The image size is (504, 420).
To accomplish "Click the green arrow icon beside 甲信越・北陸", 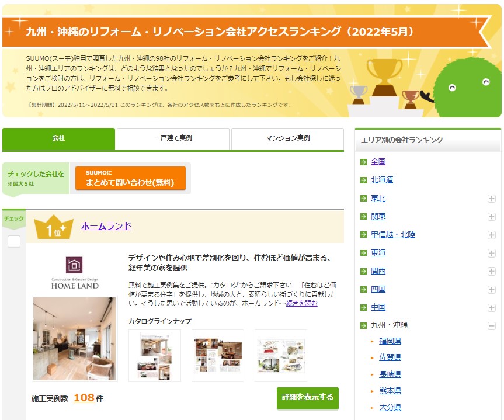I will pos(363,235).
